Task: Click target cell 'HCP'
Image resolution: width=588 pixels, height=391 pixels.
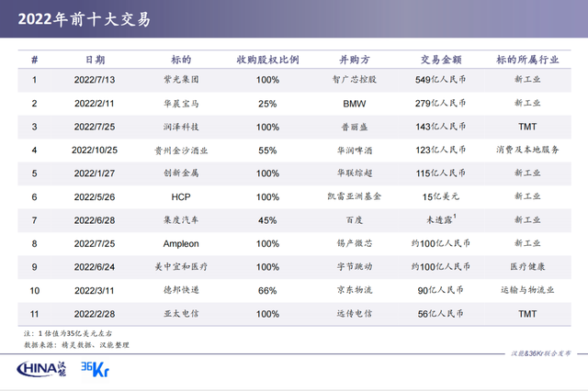Action: tap(181, 197)
